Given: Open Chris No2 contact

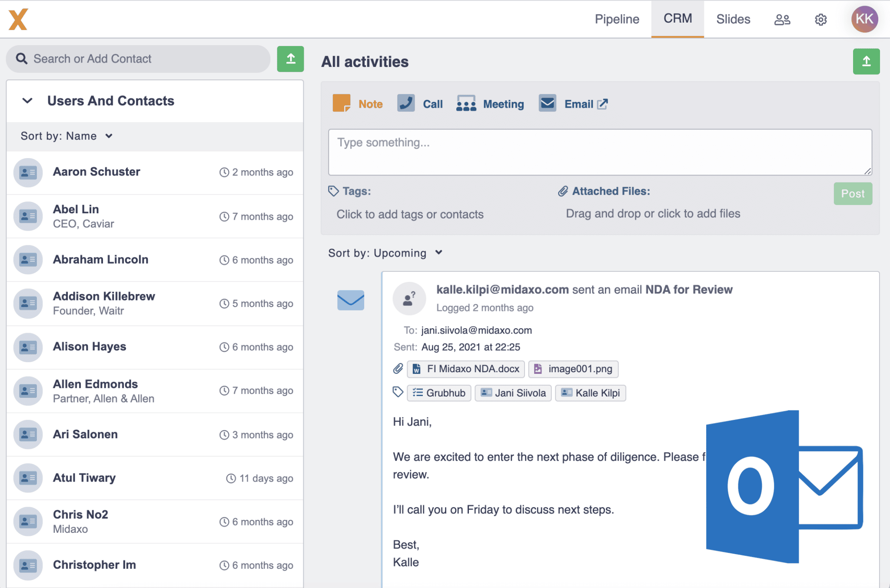Looking at the screenshot, I should click(155, 521).
